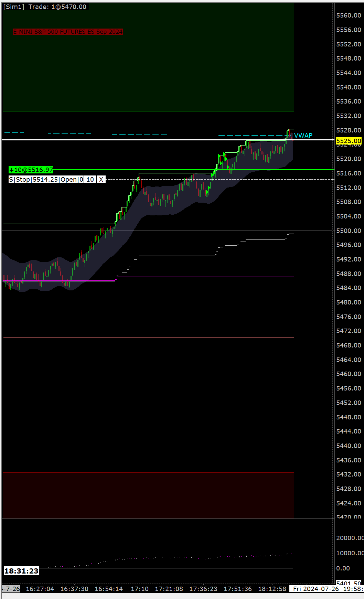Click the 10000.00 lower-pane scale label
364x599 pixels.
point(350,553)
